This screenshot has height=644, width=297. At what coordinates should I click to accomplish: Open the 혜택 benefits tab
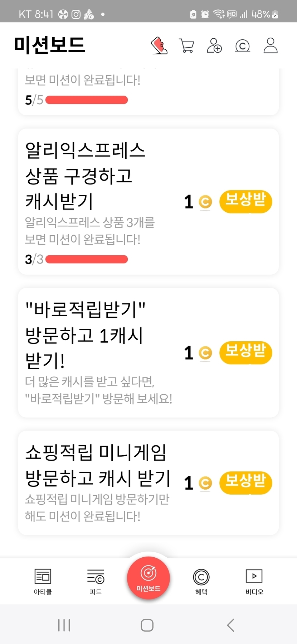click(x=201, y=581)
